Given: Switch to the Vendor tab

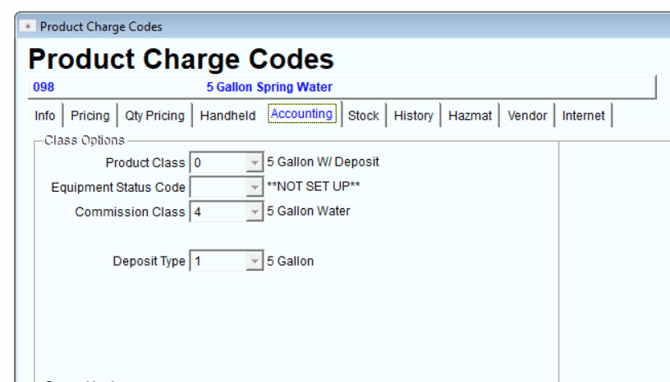Looking at the screenshot, I should pyautogui.click(x=527, y=115).
